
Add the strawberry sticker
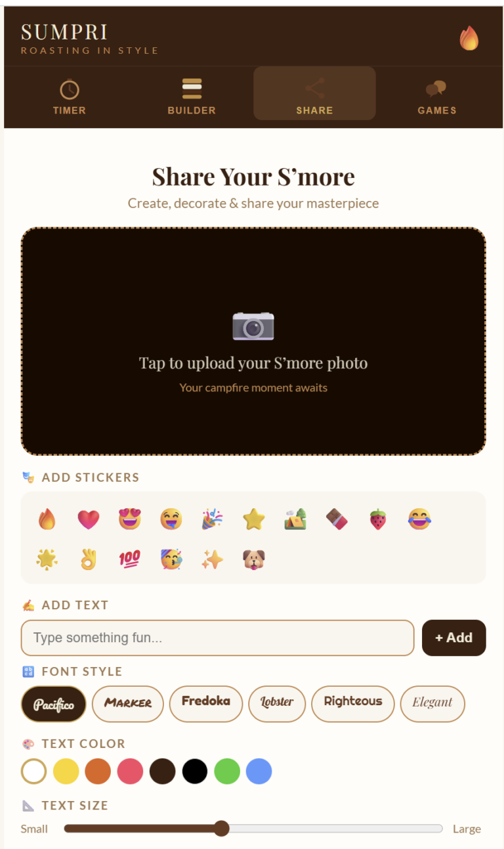378,519
